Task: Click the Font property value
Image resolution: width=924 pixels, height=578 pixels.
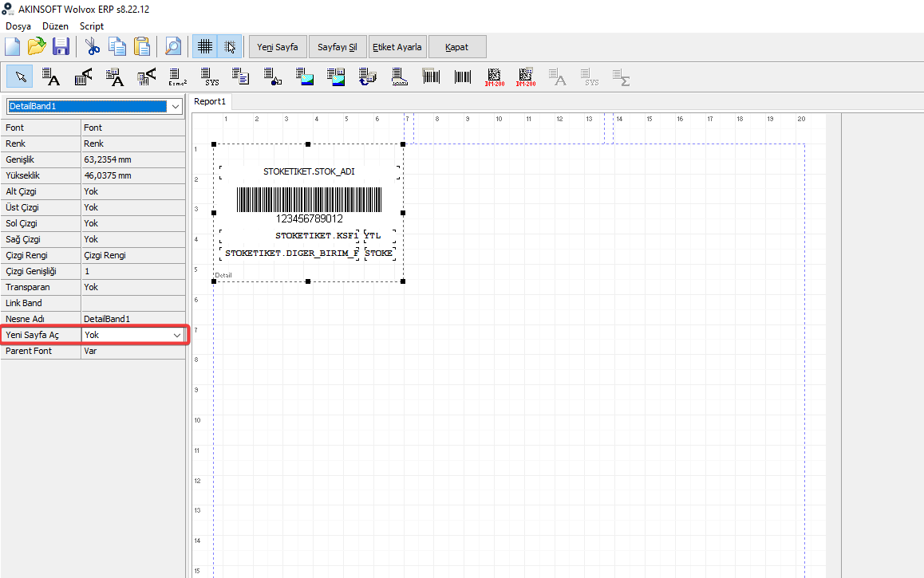Action: (x=132, y=128)
